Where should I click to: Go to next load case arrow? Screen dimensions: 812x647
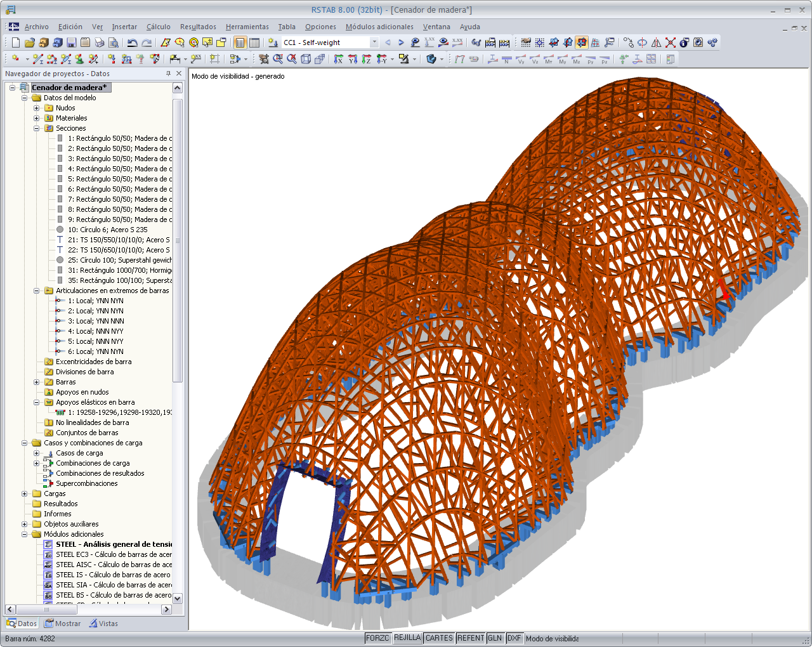(401, 42)
